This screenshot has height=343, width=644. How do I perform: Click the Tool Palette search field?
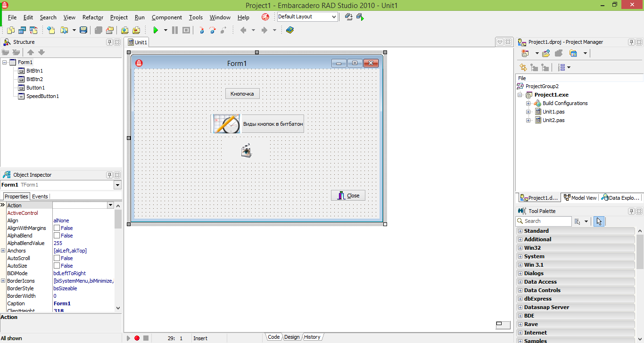[544, 221]
